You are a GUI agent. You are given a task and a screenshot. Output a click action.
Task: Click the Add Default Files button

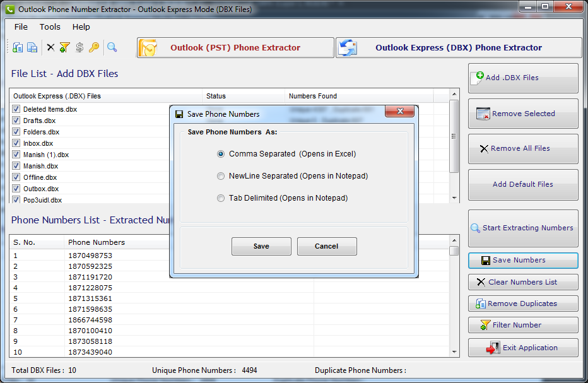tap(523, 185)
